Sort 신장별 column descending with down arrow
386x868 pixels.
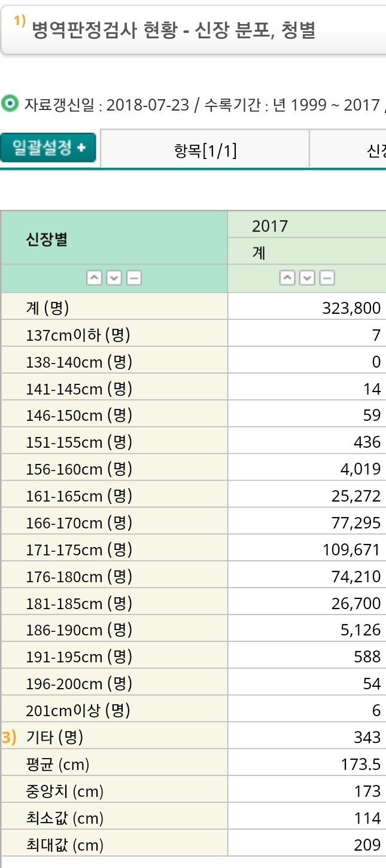(x=114, y=278)
